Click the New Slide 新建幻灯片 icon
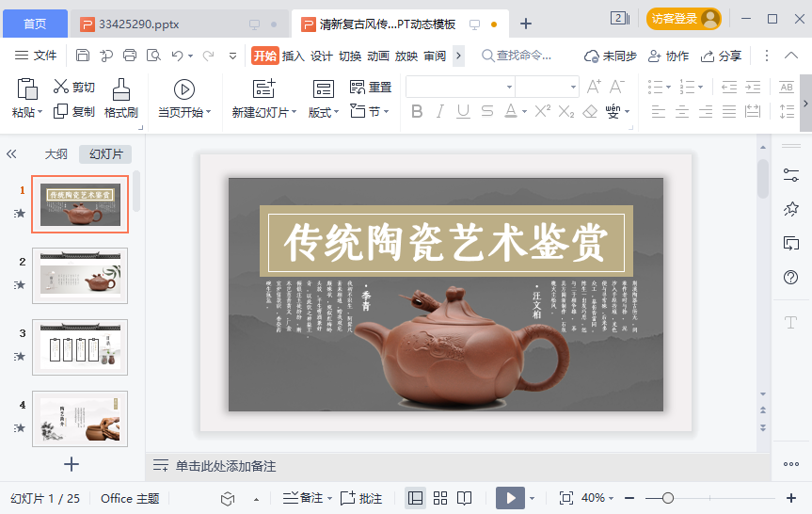The width and height of the screenshot is (812, 514). [263, 89]
